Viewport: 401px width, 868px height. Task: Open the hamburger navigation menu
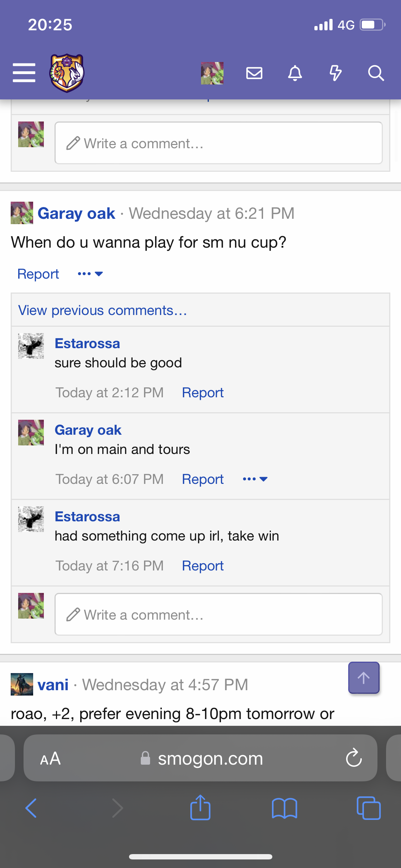click(24, 73)
